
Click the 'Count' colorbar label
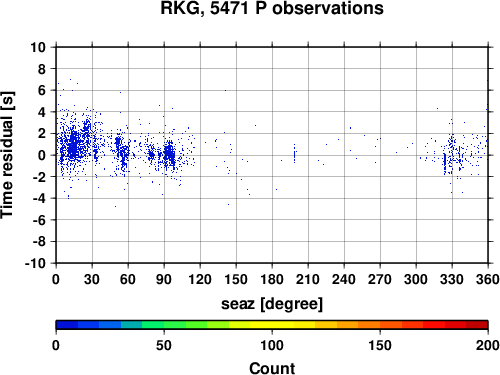click(272, 368)
